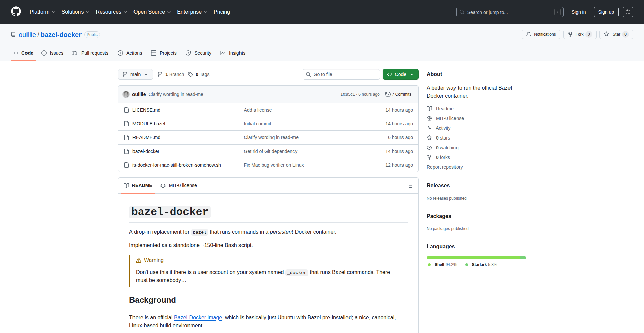Click the tag icon beside 0 Tags

click(x=190, y=74)
